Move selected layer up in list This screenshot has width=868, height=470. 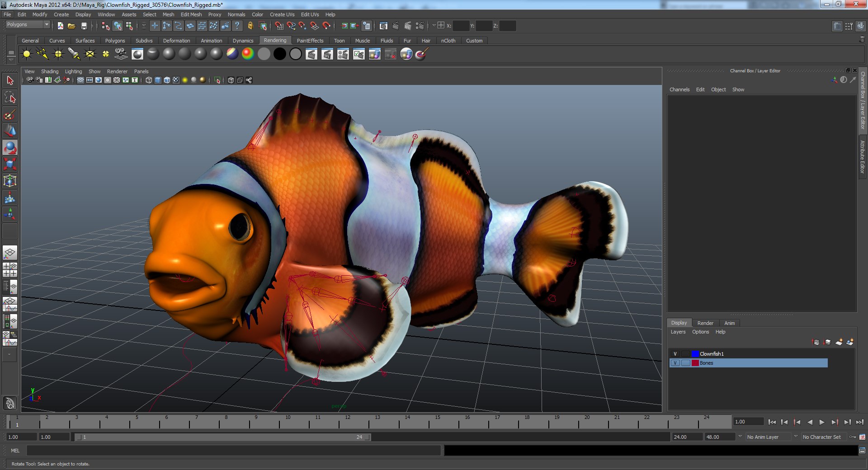[816, 342]
